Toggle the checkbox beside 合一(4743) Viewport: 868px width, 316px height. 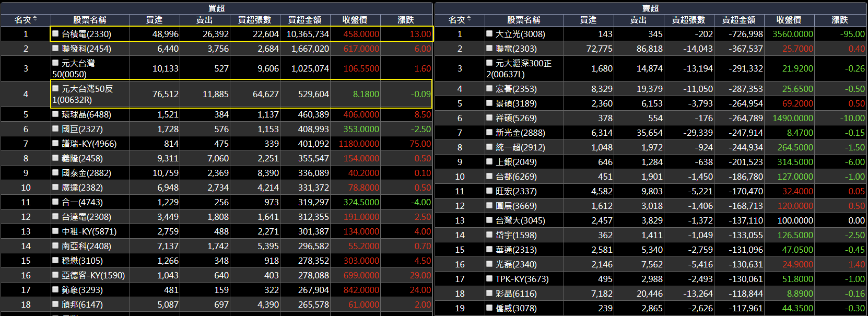click(x=56, y=202)
